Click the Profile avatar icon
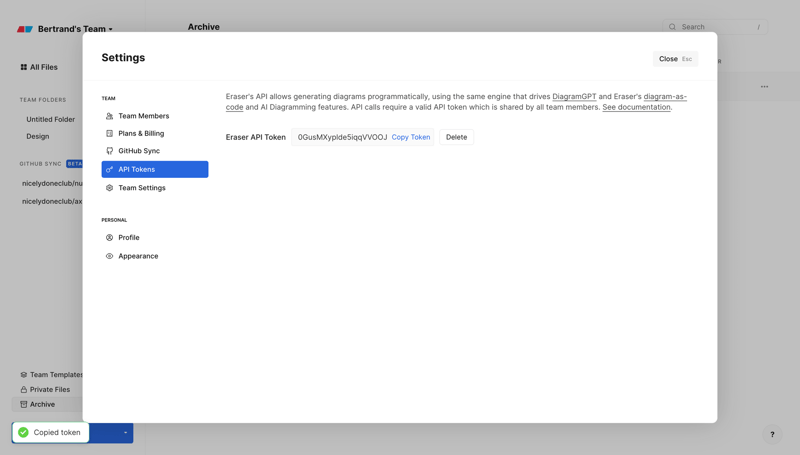The image size is (800, 455). [x=109, y=237]
